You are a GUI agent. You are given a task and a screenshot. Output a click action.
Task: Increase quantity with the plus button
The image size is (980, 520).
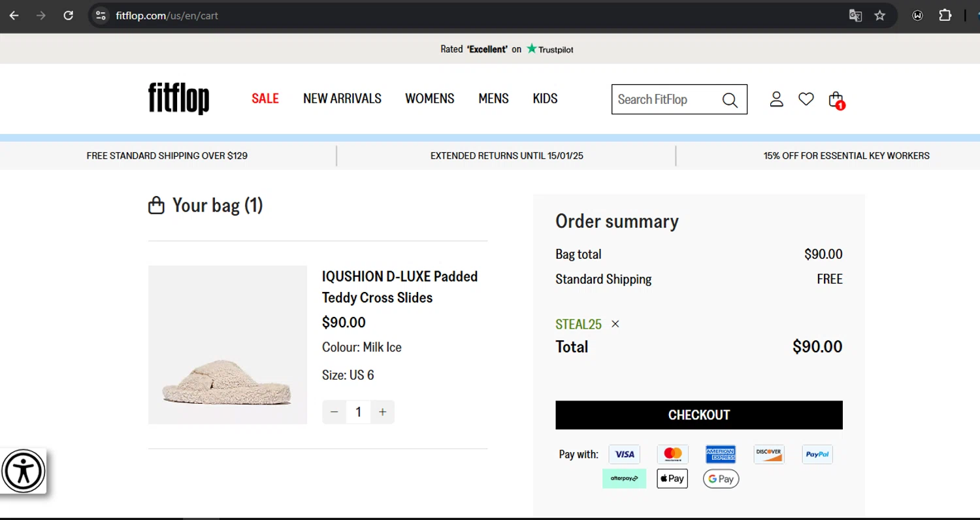[x=383, y=412]
